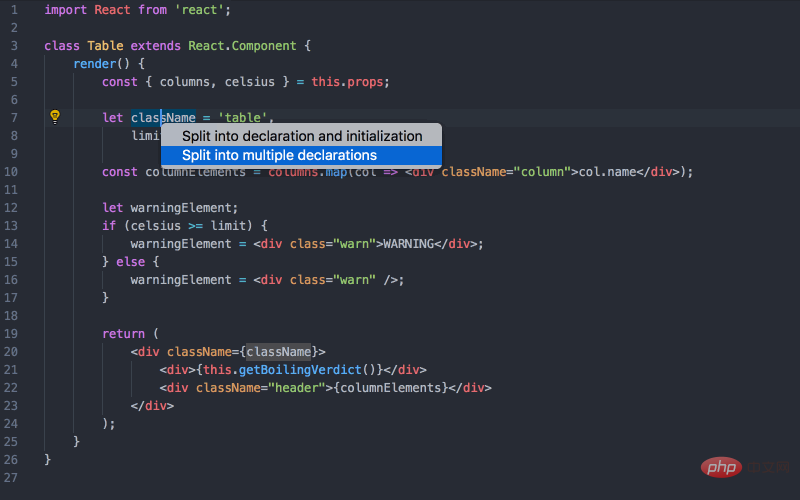Screen dimensions: 800x500
Task: Click the render() method name
Action: point(94,64)
